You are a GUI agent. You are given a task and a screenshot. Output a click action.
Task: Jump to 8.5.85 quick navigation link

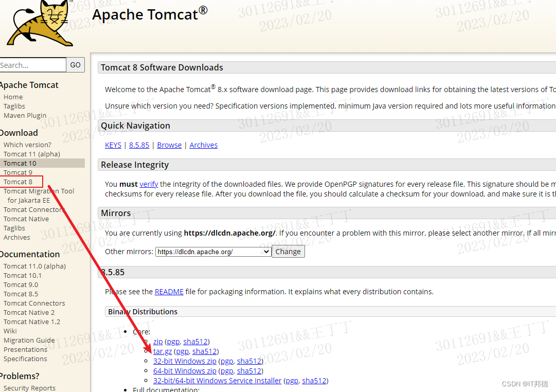pos(139,145)
